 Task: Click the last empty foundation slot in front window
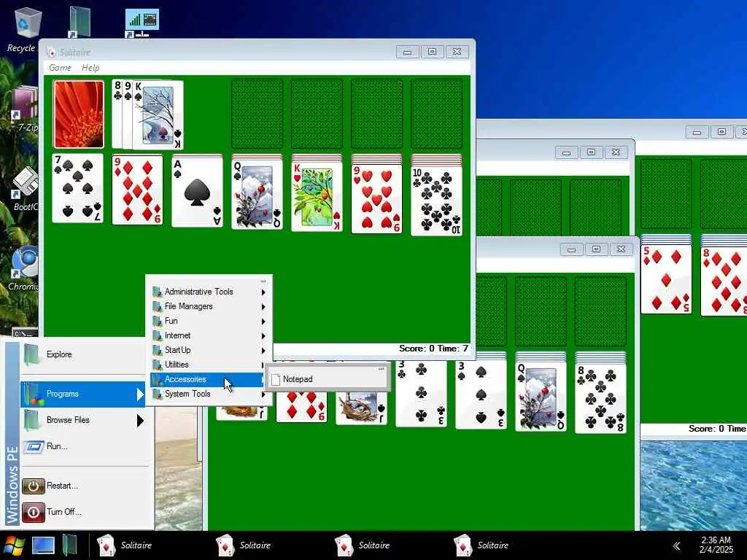(436, 114)
